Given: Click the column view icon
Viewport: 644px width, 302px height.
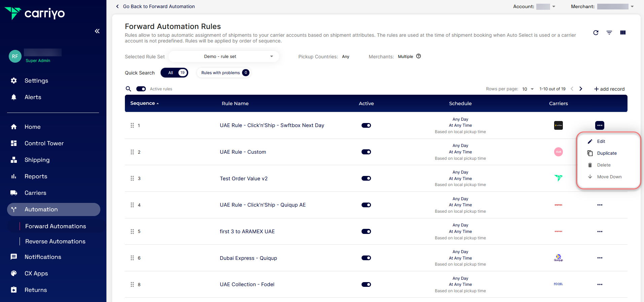Looking at the screenshot, I should [622, 33].
